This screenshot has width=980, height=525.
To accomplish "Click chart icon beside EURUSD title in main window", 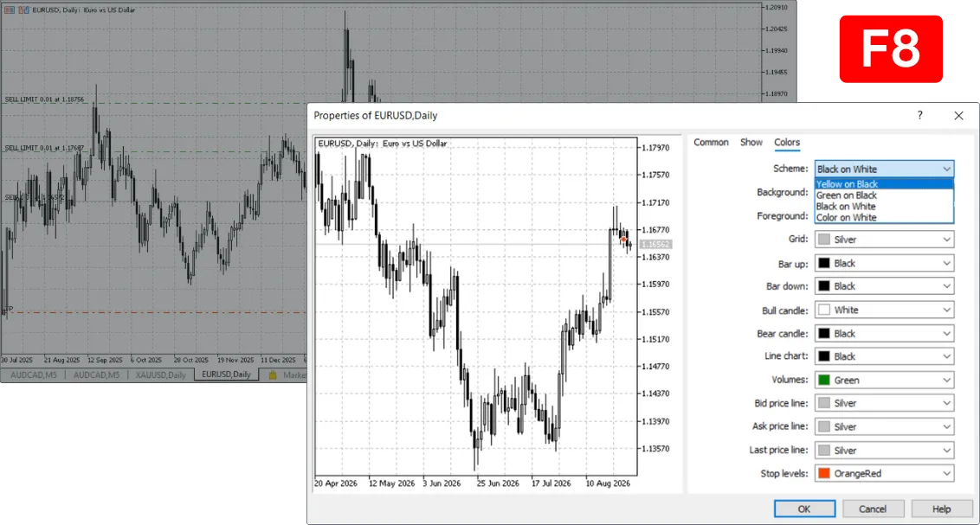I will pyautogui.click(x=23, y=10).
